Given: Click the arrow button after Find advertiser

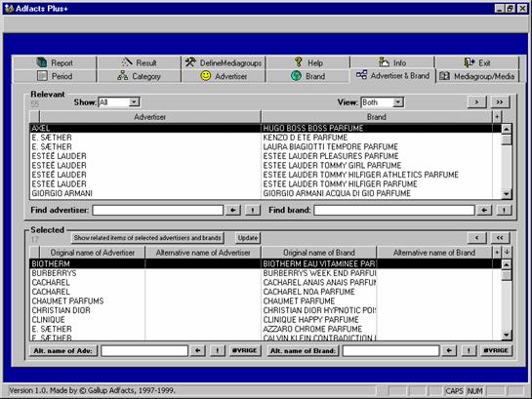Looking at the screenshot, I should click(x=232, y=210).
